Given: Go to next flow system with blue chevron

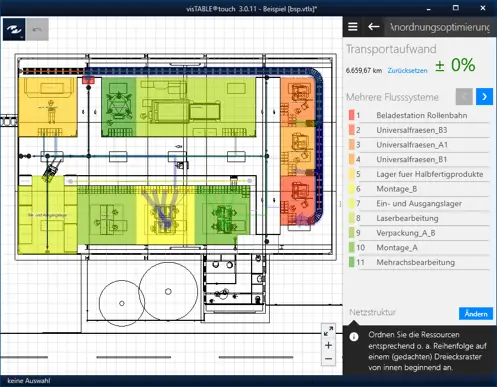Looking at the screenshot, I should [484, 97].
